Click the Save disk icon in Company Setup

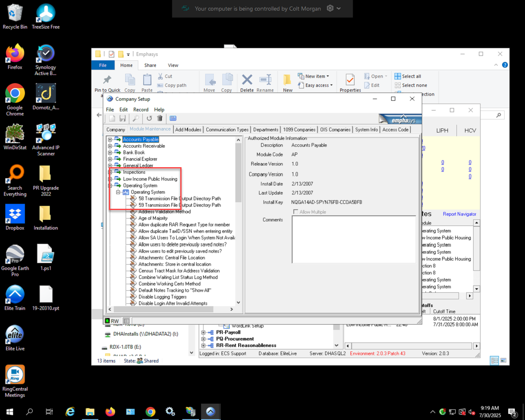click(x=122, y=118)
